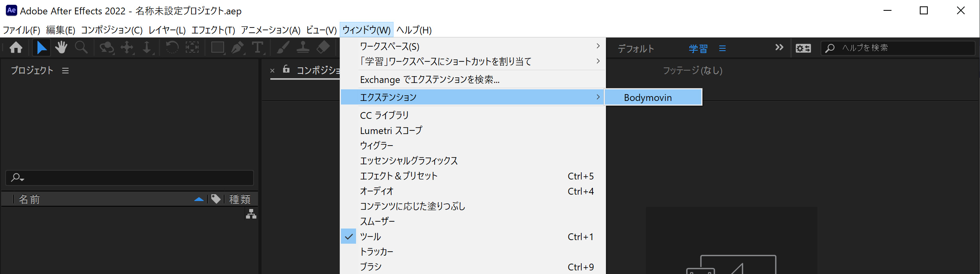Select the Zoom magnifier tool
The image size is (980, 274).
coord(81,48)
